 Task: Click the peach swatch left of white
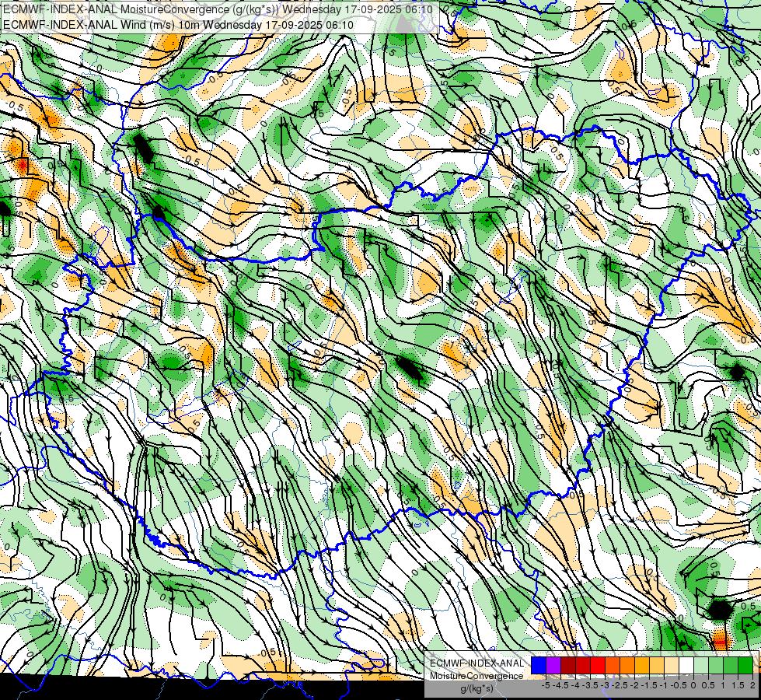point(672,665)
